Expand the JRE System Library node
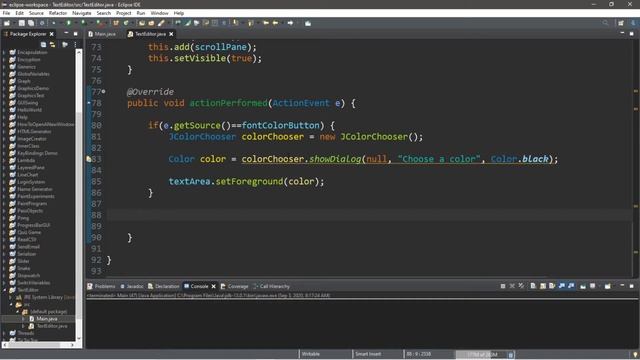 click(11, 297)
